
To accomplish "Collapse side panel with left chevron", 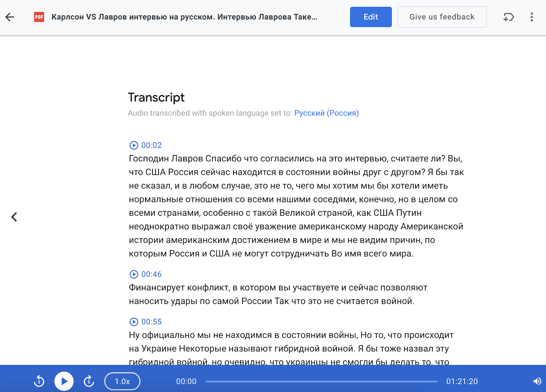I will click(14, 217).
